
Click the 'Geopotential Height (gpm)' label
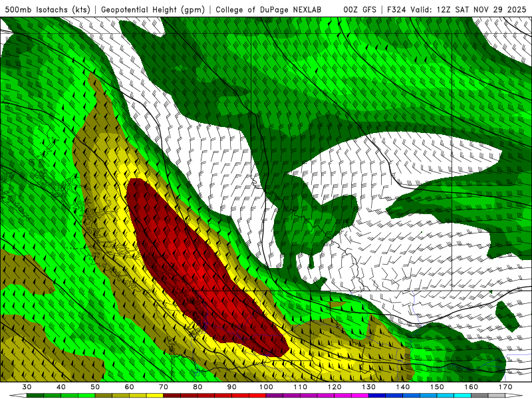[x=153, y=10]
